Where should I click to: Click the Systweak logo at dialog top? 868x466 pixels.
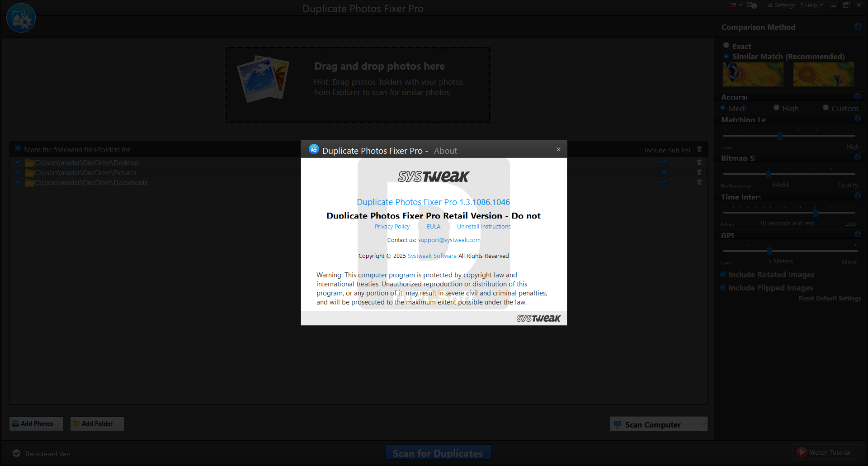click(x=433, y=176)
